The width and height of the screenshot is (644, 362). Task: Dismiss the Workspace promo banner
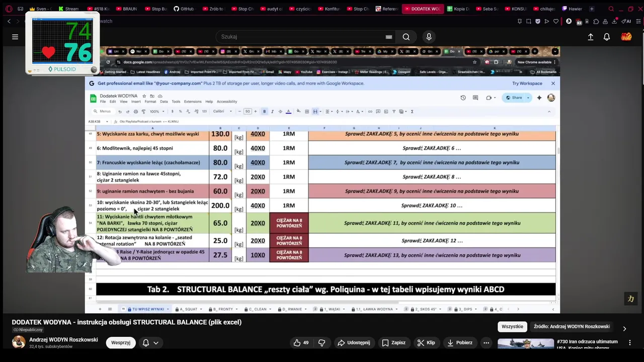click(x=553, y=83)
